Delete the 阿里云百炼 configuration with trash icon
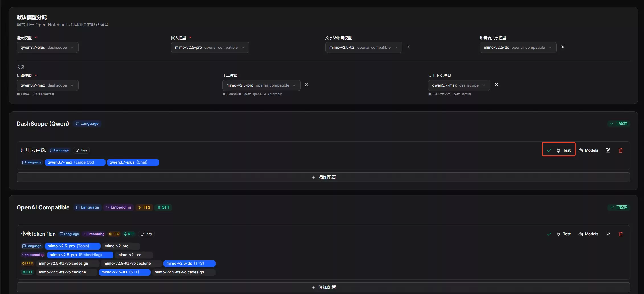The width and height of the screenshot is (644, 294). click(x=621, y=150)
